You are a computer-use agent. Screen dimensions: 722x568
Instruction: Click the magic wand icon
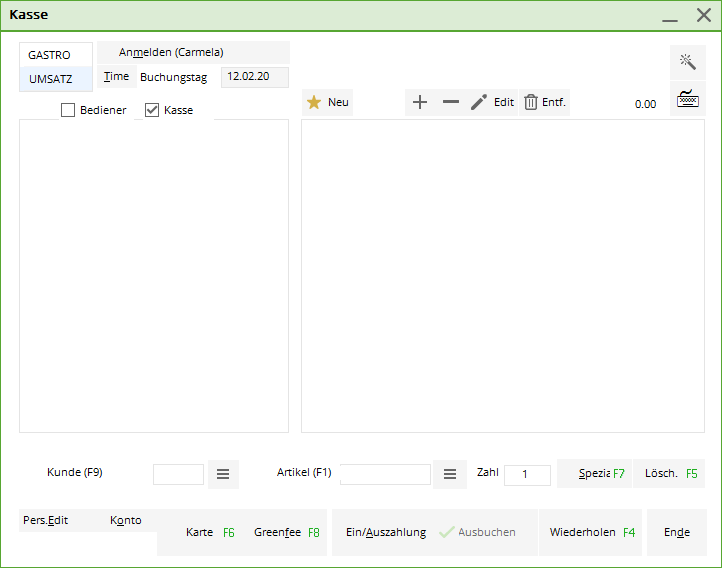pos(687,62)
